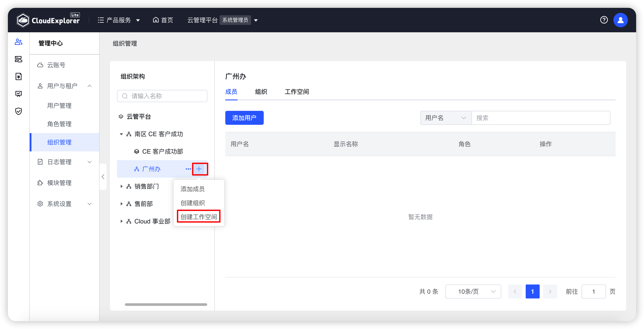Select the user management rail icon
This screenshot has width=644, height=329.
click(19, 42)
